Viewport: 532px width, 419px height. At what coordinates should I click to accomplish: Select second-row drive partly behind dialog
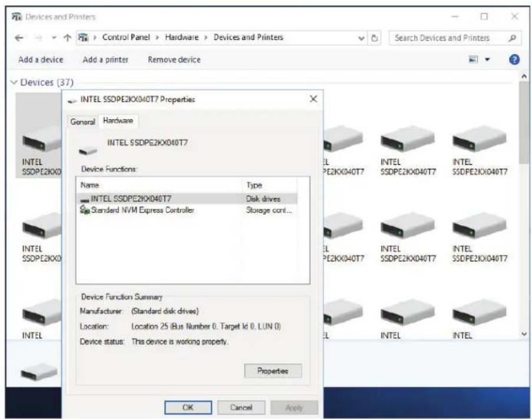(343, 237)
